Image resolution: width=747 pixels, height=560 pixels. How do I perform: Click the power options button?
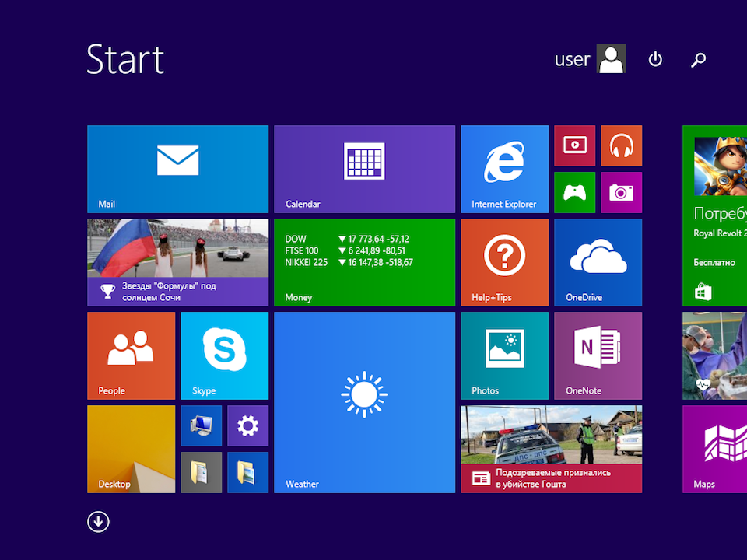pyautogui.click(x=655, y=59)
